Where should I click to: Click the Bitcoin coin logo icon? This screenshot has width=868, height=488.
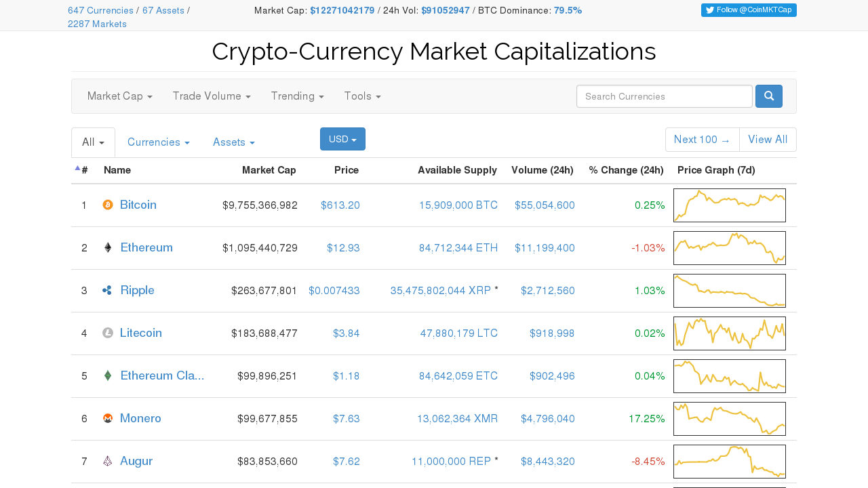pyautogui.click(x=107, y=205)
